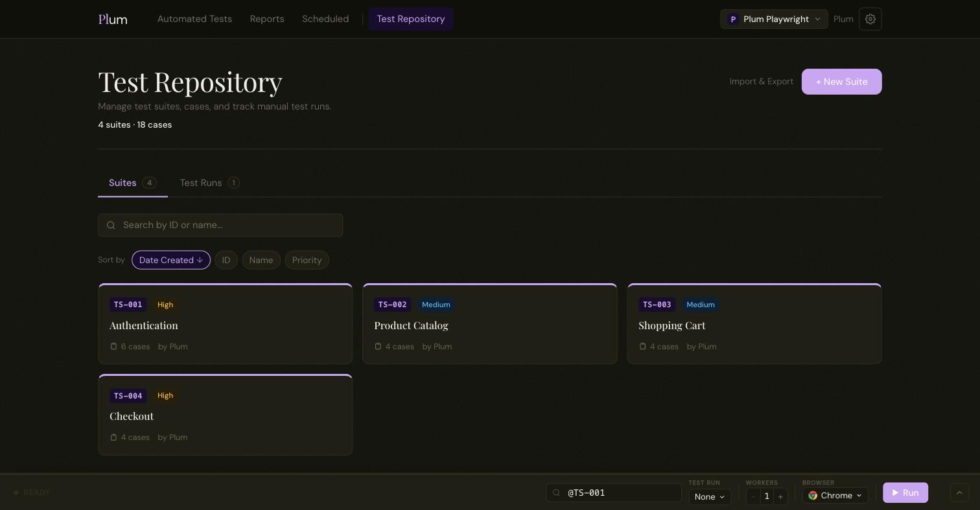This screenshot has width=980, height=510.
Task: Click the Chrome browser icon
Action: pyautogui.click(x=813, y=495)
